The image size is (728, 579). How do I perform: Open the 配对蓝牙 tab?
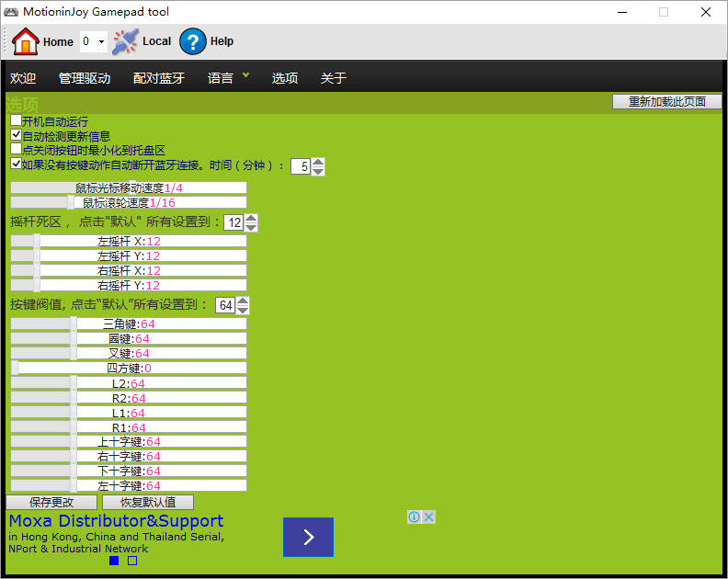point(159,78)
